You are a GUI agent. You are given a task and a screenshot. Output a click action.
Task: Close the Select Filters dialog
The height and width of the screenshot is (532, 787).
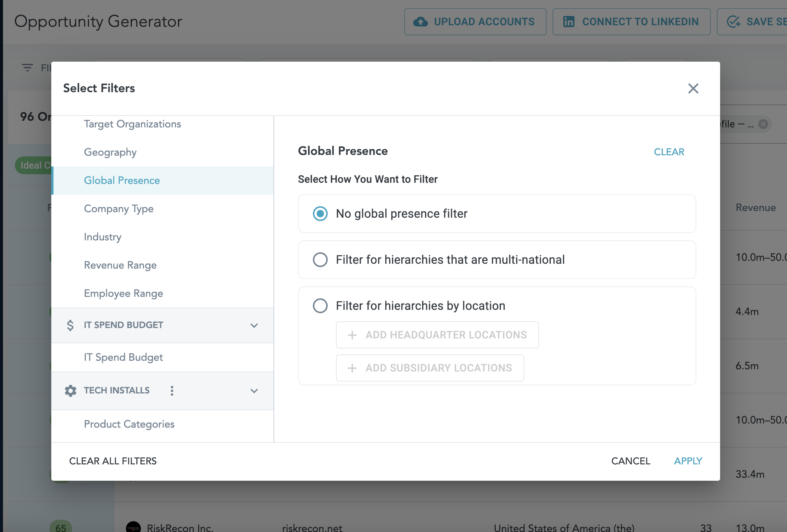point(693,88)
